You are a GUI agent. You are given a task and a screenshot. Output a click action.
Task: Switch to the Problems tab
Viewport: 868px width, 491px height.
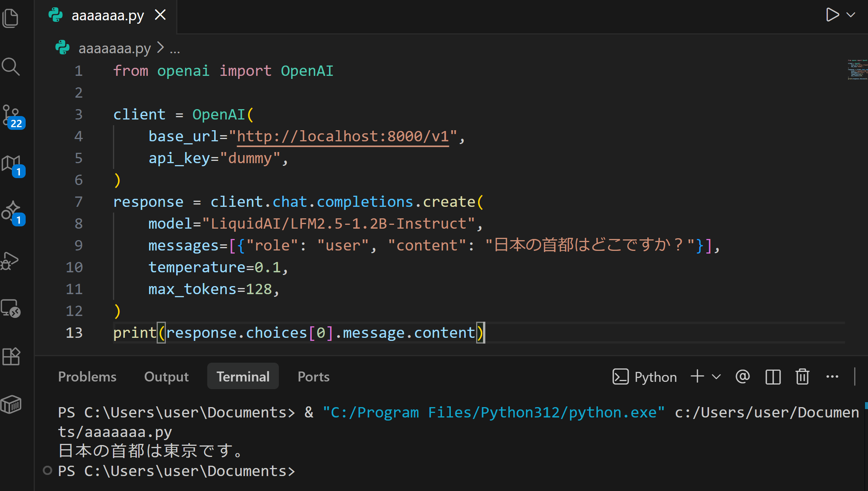[87, 377]
